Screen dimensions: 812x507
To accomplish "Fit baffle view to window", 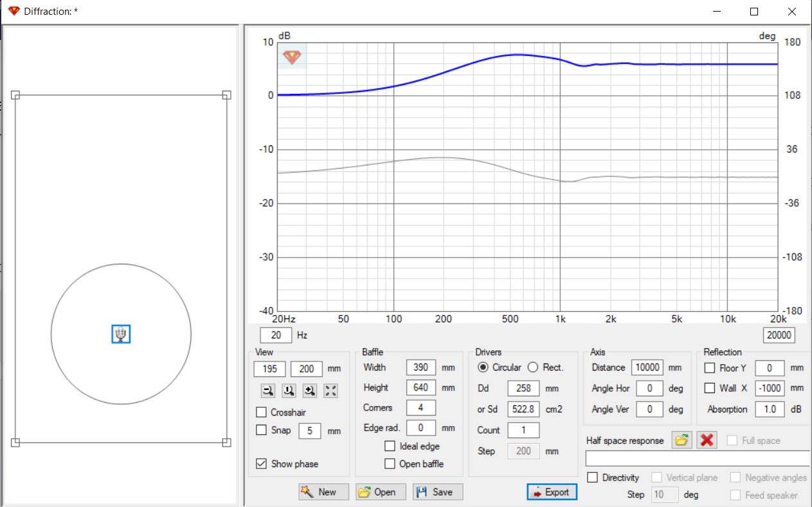I will (331, 391).
